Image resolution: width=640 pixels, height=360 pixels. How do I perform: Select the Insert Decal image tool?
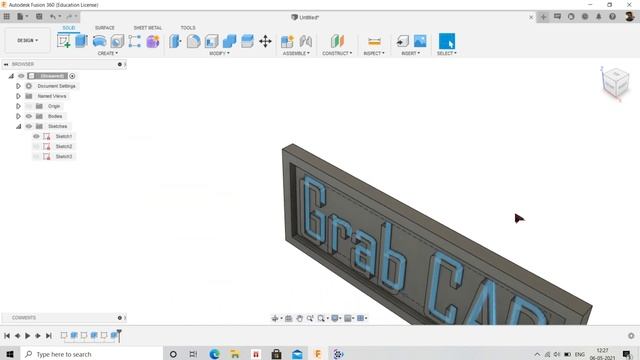tap(420, 41)
